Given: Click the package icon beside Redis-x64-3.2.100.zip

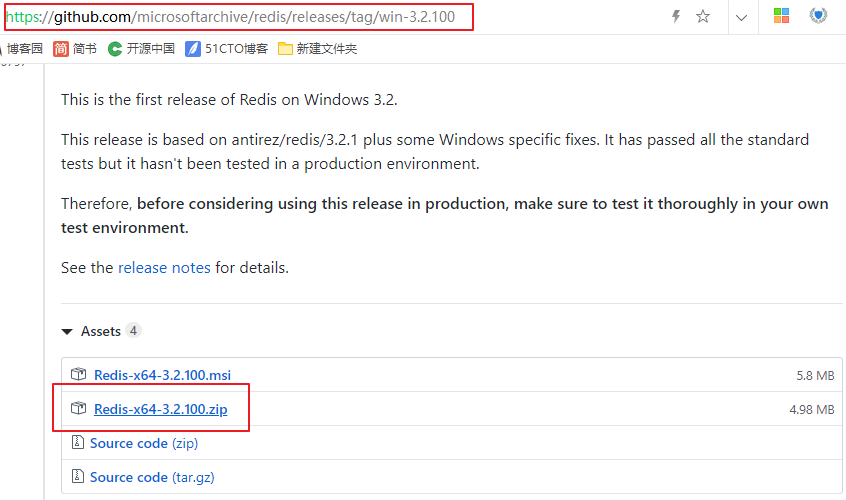Looking at the screenshot, I should (79, 408).
